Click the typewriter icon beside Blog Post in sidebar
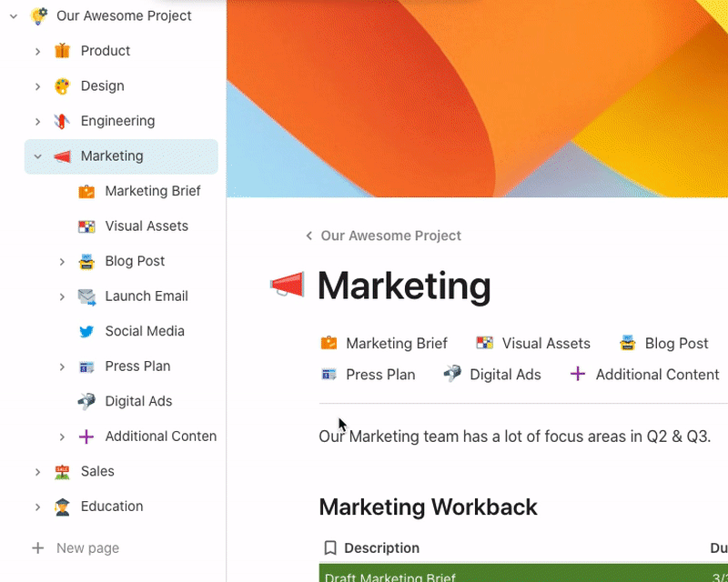Screen dimensions: 728x582 click(x=86, y=261)
